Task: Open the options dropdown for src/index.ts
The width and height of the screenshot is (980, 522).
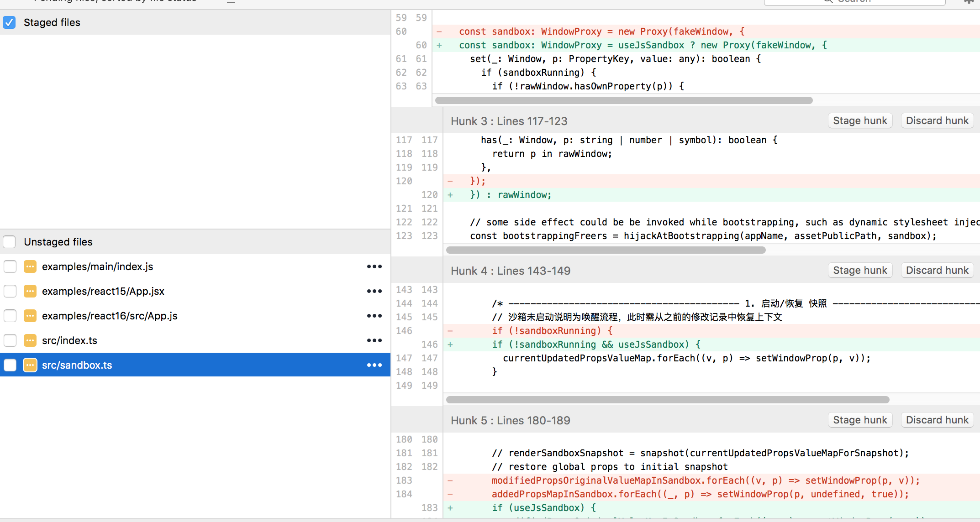Action: [x=374, y=340]
